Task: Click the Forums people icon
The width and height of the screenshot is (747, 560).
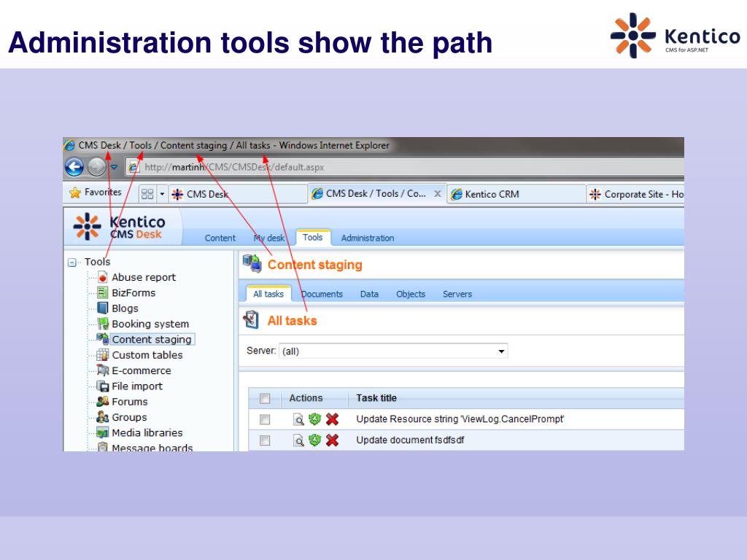Action: 102,402
